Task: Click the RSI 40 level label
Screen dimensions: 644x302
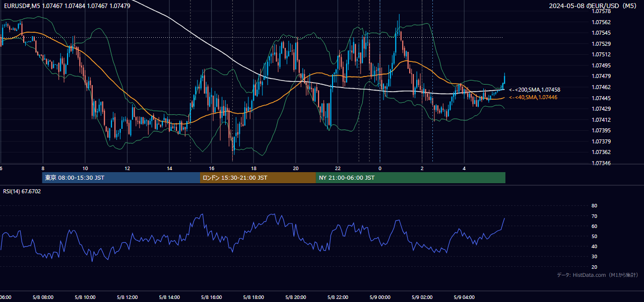Action: (x=594, y=246)
